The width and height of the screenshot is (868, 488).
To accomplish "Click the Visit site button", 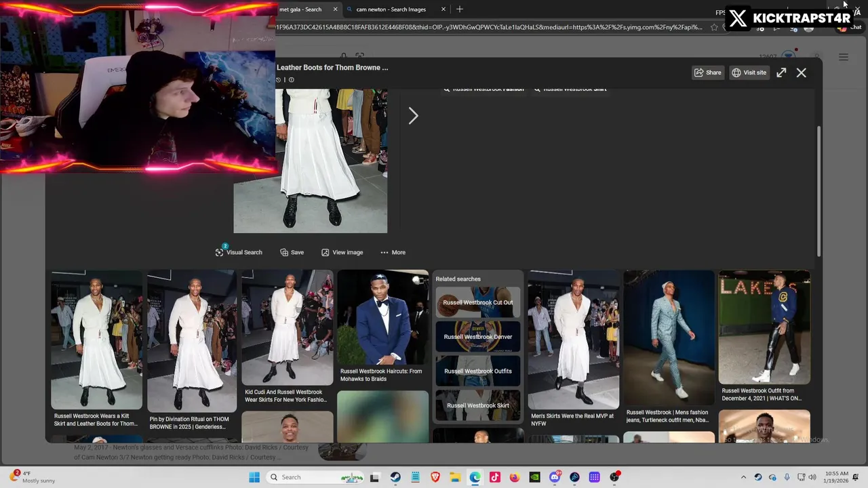I will (749, 73).
